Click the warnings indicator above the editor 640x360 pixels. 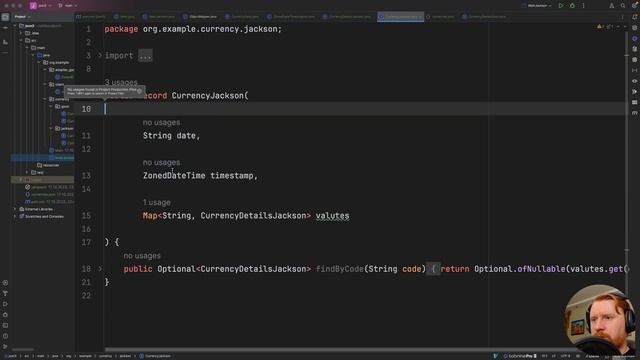pos(600,27)
